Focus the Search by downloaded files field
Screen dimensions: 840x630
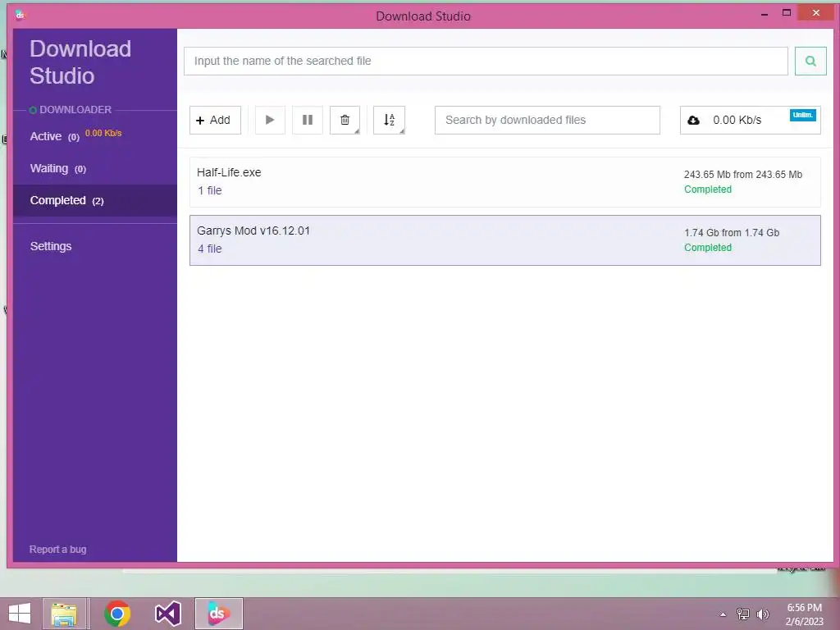point(547,120)
